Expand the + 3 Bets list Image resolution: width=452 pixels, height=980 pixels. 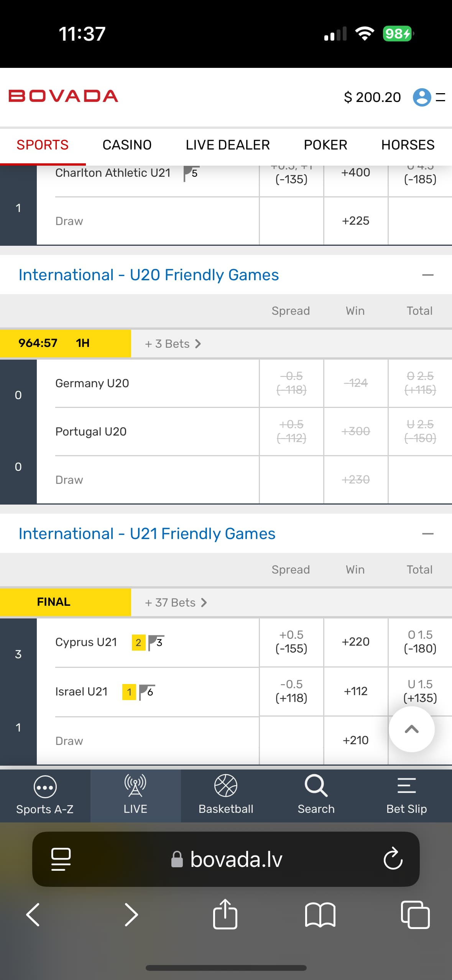point(173,344)
